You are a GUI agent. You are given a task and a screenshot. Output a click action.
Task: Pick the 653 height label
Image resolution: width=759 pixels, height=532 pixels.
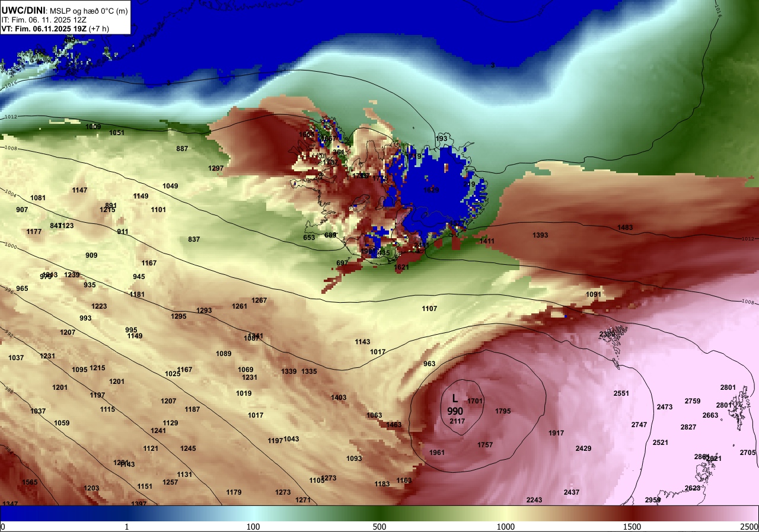(x=309, y=238)
